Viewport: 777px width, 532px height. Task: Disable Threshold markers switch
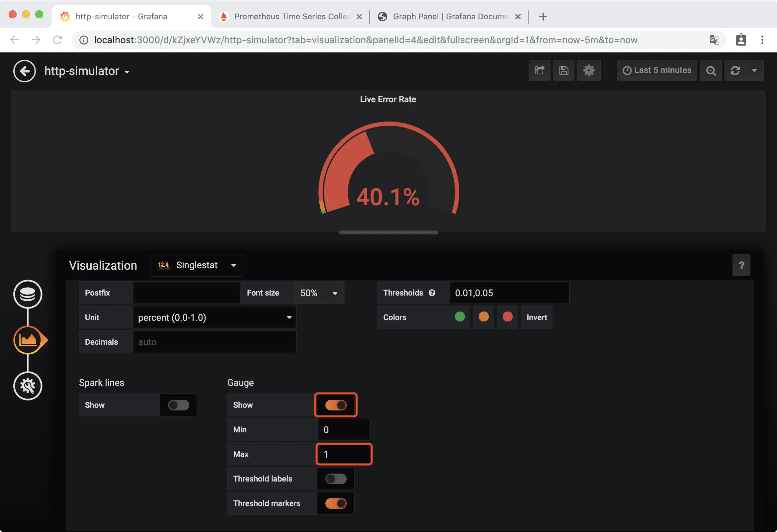point(336,503)
